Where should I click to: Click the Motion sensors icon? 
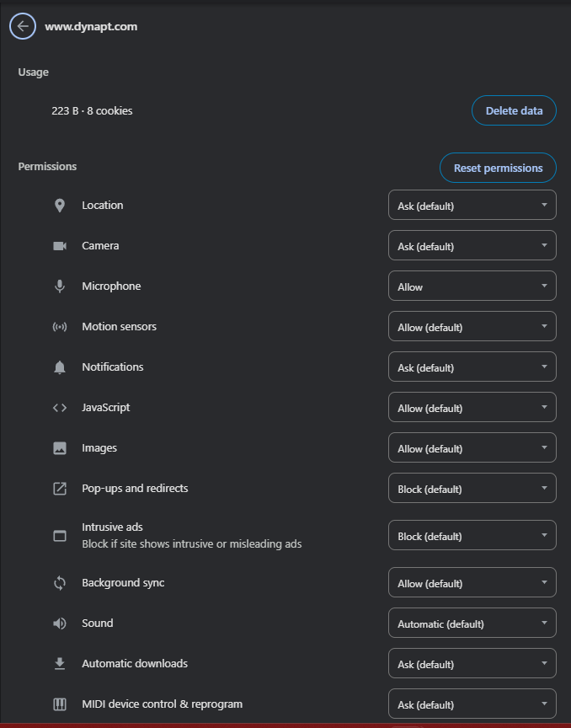click(x=60, y=327)
